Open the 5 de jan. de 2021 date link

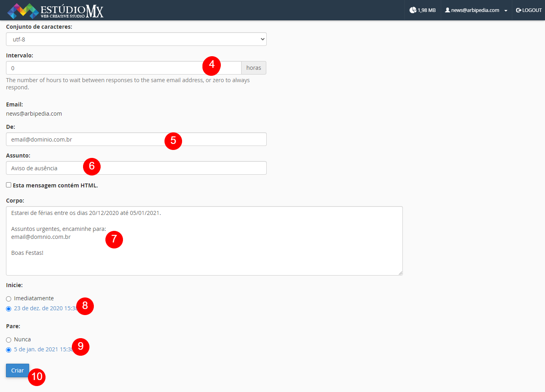(x=43, y=349)
